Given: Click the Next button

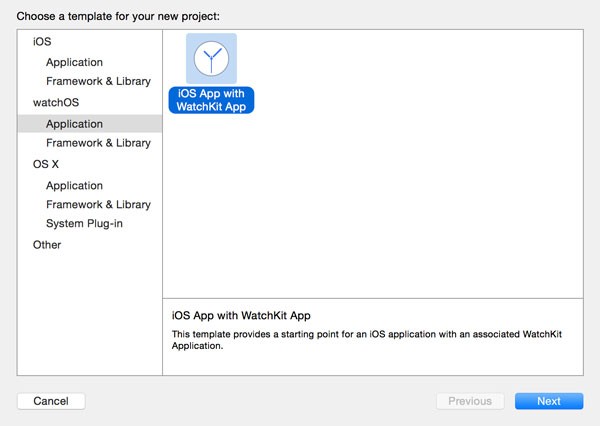Looking at the screenshot, I should point(549,401).
